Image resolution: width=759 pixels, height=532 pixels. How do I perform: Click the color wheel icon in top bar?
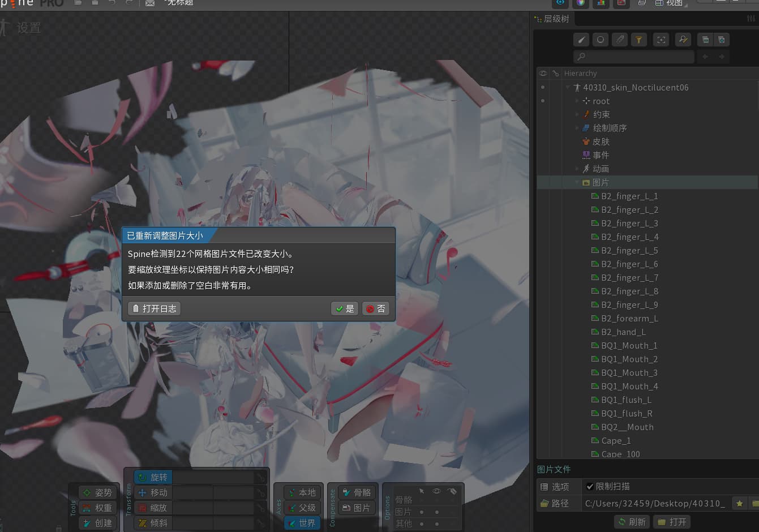(x=581, y=3)
